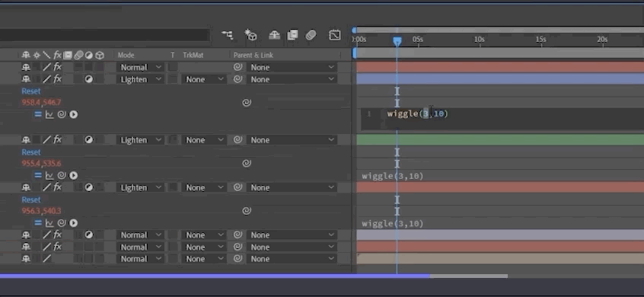Click Reset above 958.4,546.7
644x297 pixels.
31,91
